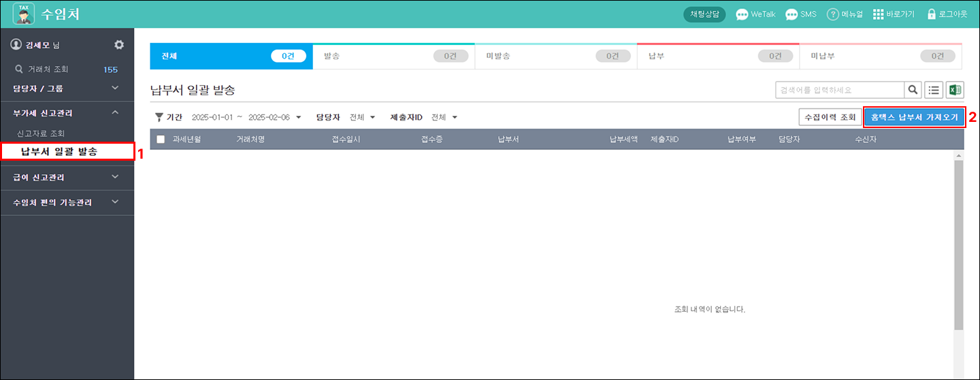Toggle the select-all checkbox in table header
This screenshot has height=380, width=980.
pyautogui.click(x=161, y=140)
